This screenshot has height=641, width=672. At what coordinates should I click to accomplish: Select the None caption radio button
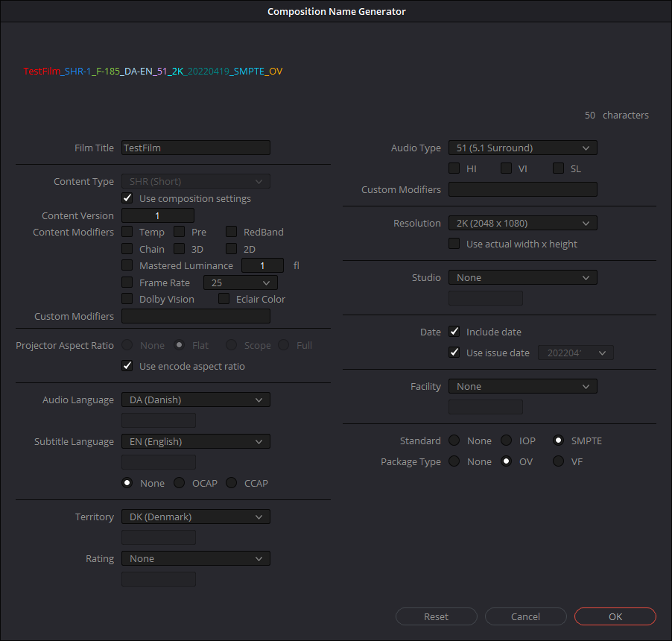click(127, 483)
